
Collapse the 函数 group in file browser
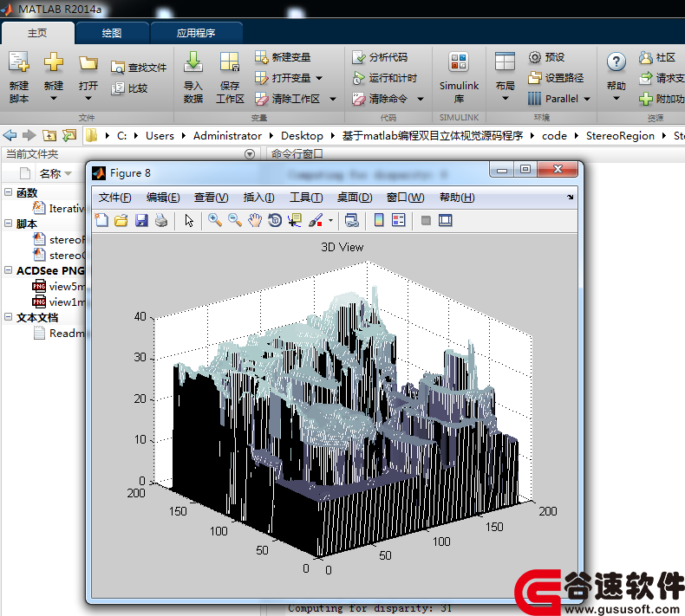tap(8, 191)
